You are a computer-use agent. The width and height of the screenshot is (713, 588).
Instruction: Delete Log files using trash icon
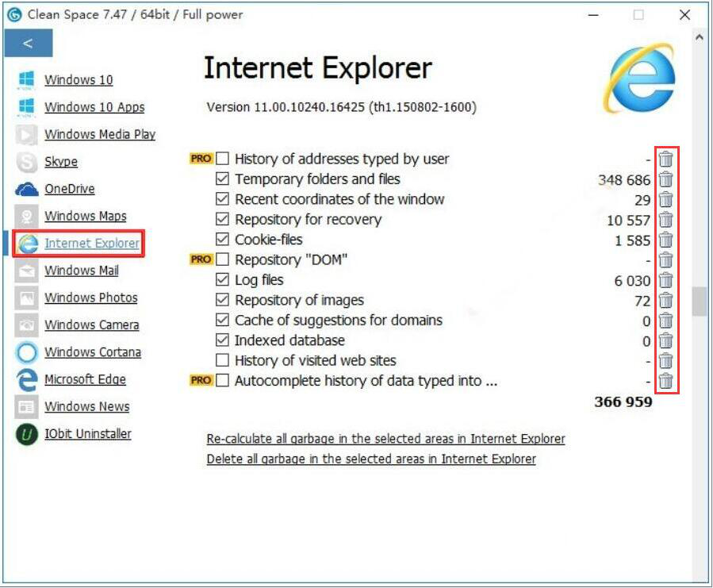click(x=665, y=280)
